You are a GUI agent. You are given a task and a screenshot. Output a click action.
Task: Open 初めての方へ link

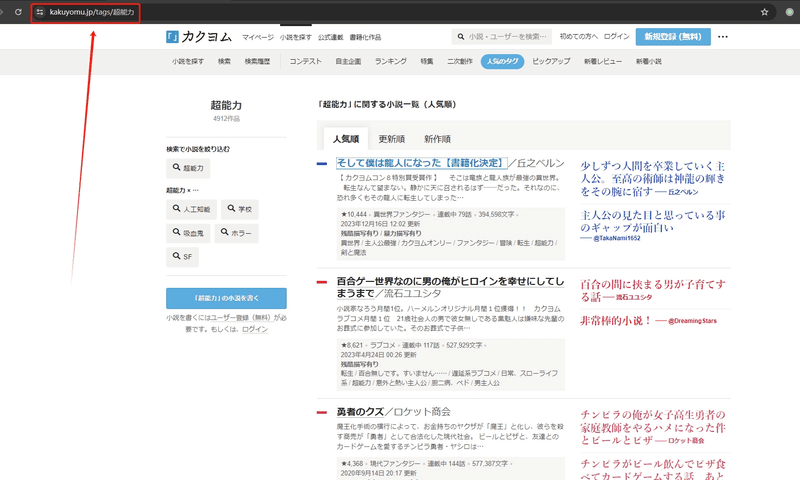click(579, 36)
